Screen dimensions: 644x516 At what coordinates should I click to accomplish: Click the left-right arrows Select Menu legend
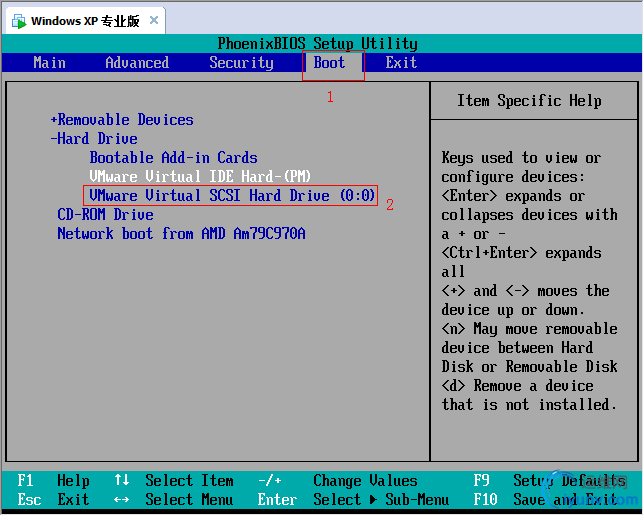point(174,500)
